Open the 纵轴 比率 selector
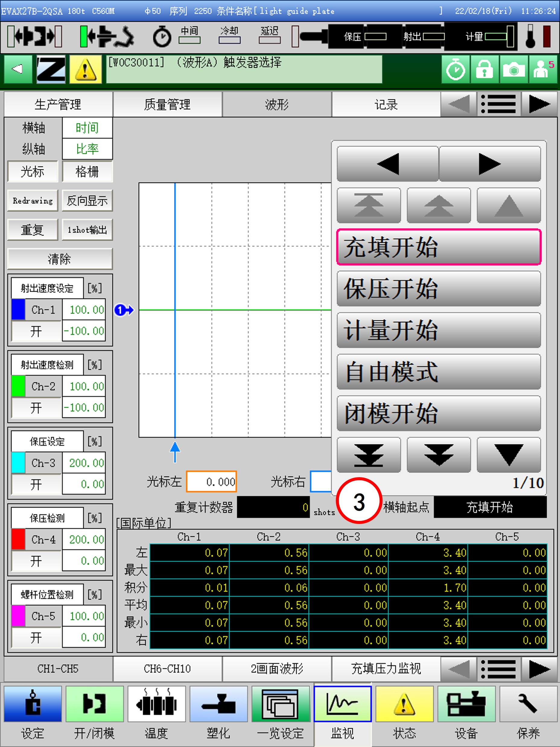Viewport: 560px width, 747px height. coord(87,149)
